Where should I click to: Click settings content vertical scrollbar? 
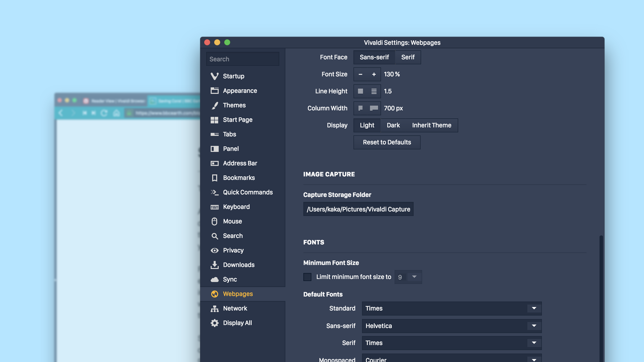pyautogui.click(x=601, y=298)
